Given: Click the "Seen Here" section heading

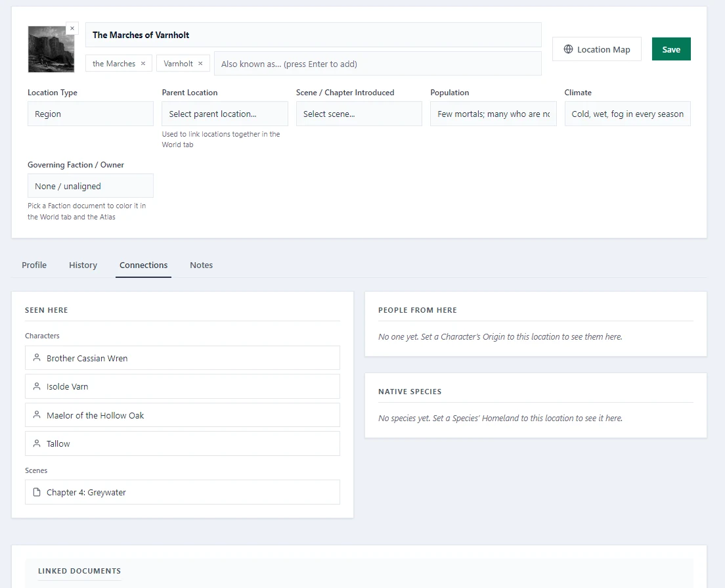Looking at the screenshot, I should pos(46,310).
